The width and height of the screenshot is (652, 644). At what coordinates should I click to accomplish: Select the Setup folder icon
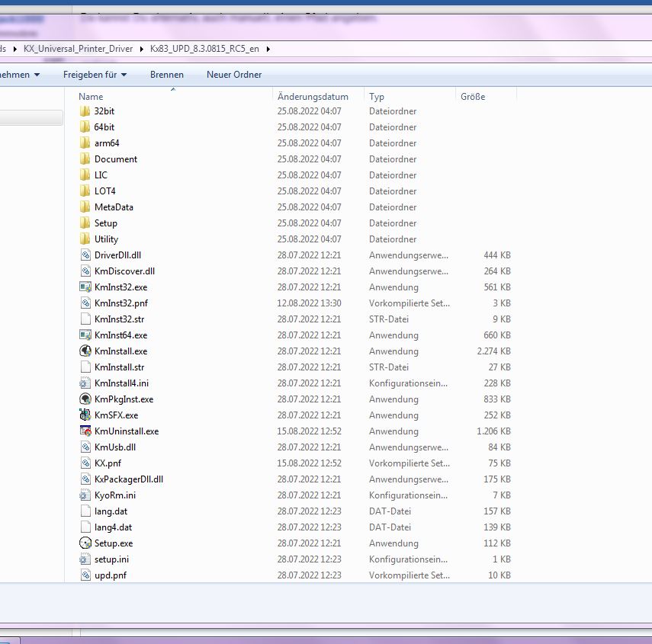pos(85,223)
